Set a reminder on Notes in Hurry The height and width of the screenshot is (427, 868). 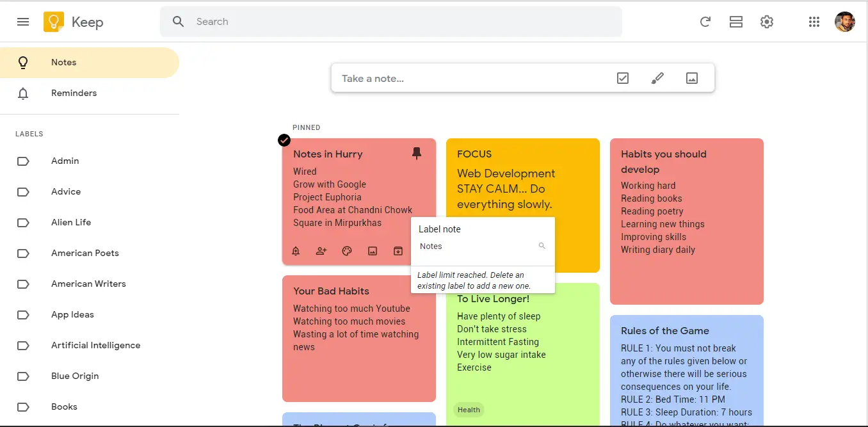[296, 251]
